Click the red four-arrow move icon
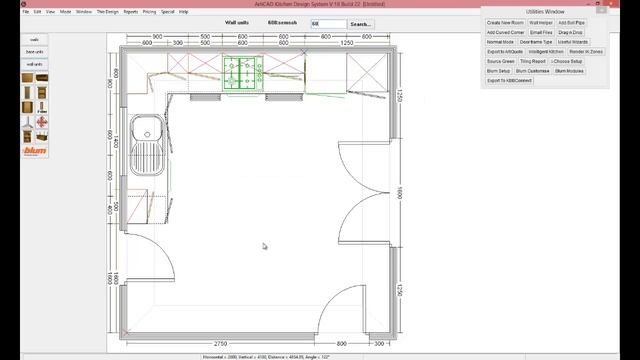Screen dimensions: 640x360 click(x=42, y=122)
